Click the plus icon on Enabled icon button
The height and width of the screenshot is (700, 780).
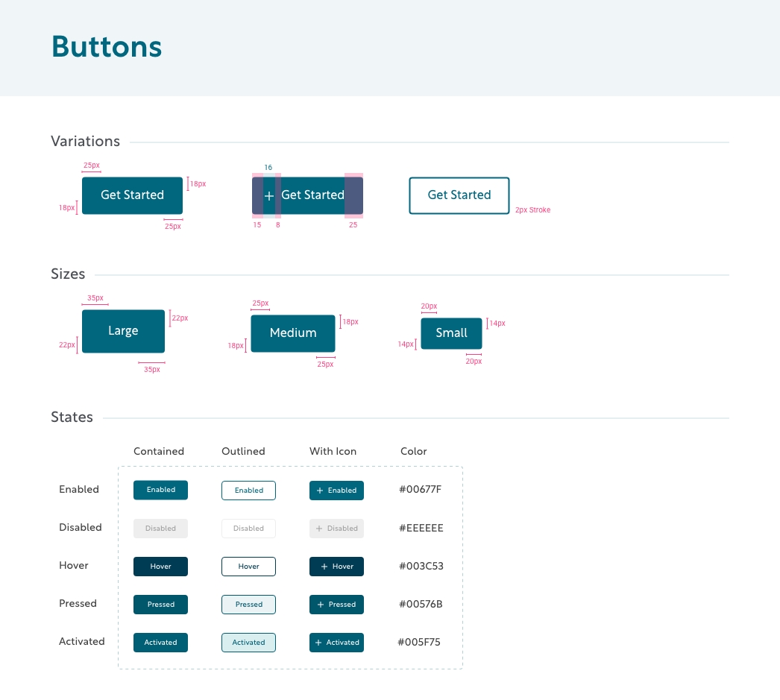pos(320,491)
